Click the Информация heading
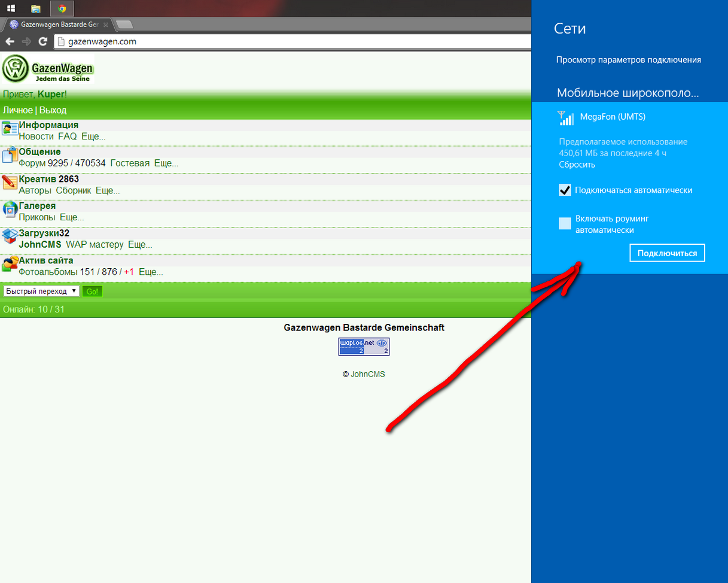Screen dimensions: 728x583 click(48, 125)
